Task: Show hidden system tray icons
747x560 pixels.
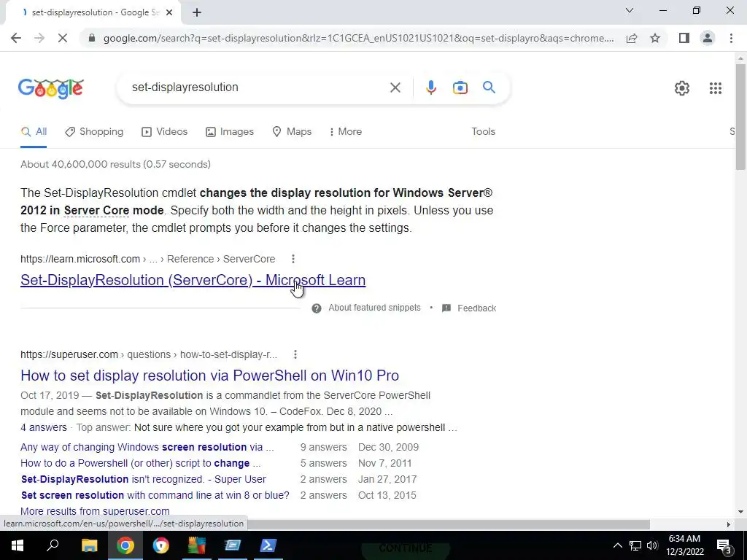Action: point(617,545)
